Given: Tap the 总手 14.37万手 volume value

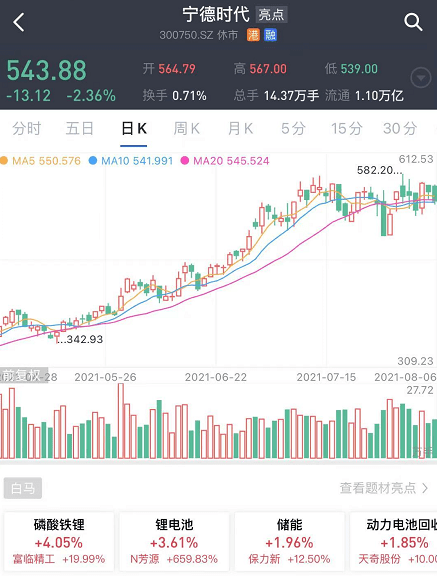Looking at the screenshot, I should point(276,96).
